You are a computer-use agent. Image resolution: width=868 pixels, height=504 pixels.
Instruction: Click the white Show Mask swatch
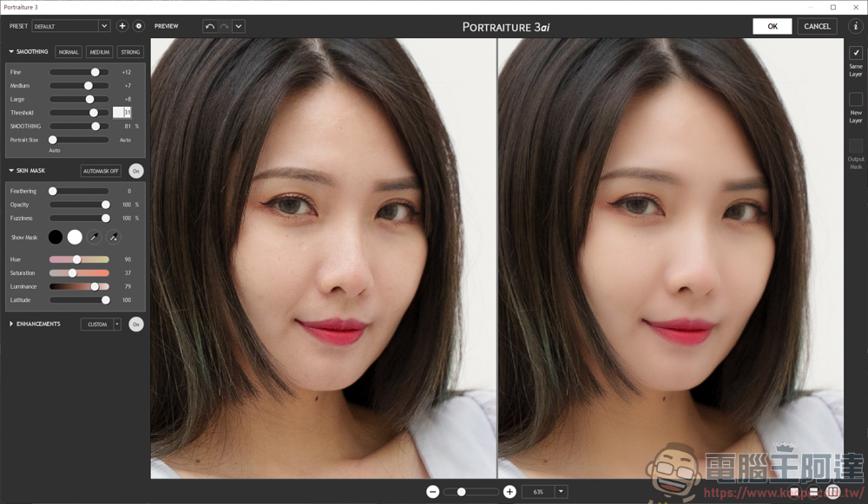75,237
